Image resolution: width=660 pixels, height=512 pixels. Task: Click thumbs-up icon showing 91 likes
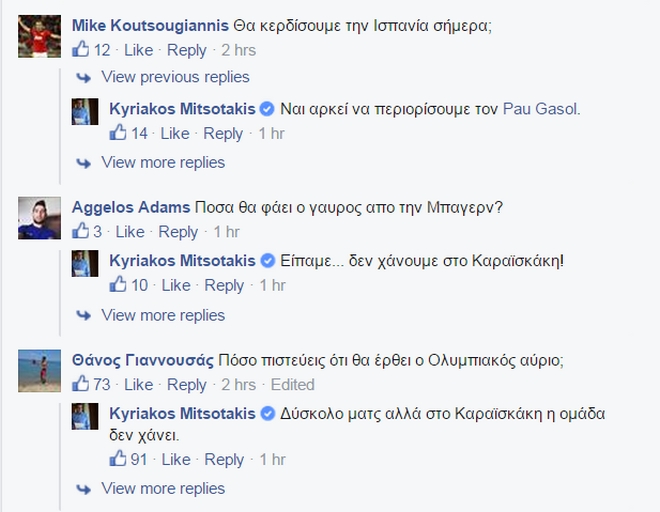(119, 459)
